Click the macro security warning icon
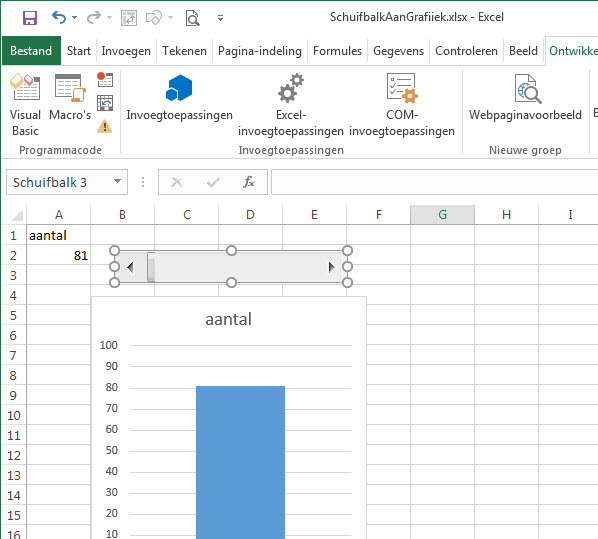The height and width of the screenshot is (539, 598). click(104, 126)
